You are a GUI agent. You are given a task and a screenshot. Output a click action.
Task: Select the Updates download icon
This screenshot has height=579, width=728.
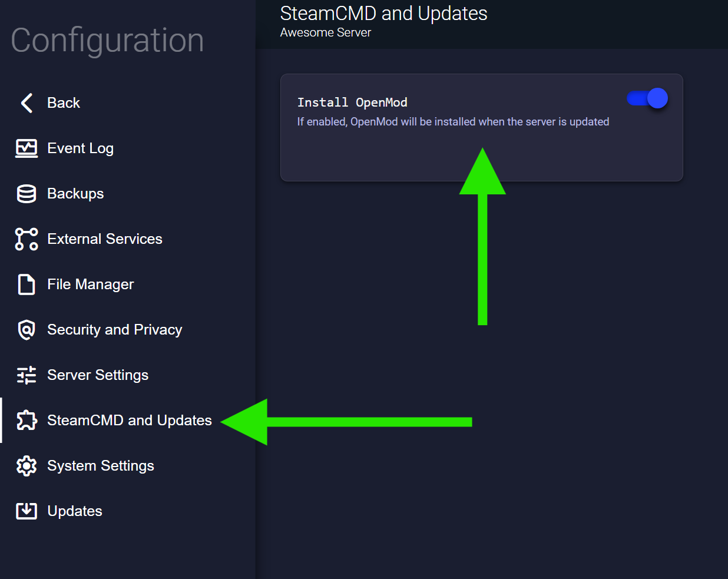27,511
